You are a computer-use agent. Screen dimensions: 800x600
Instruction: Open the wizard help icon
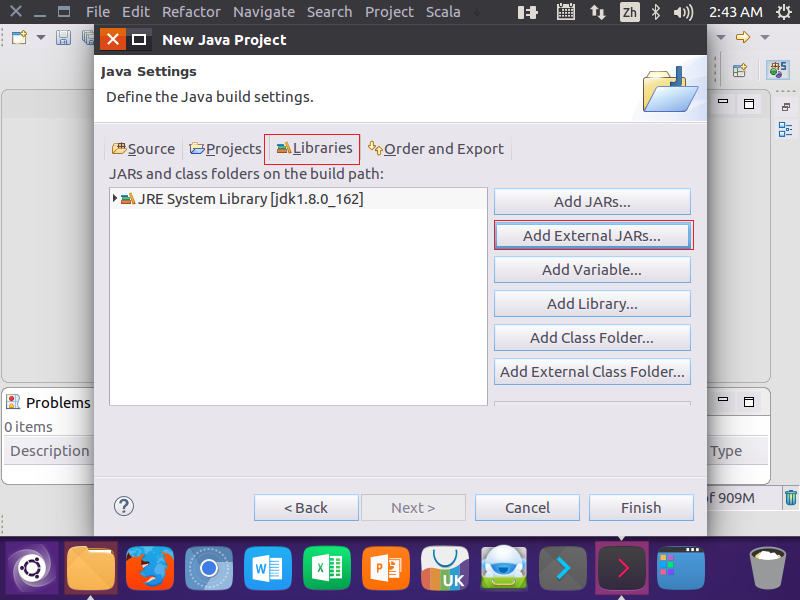(x=123, y=506)
